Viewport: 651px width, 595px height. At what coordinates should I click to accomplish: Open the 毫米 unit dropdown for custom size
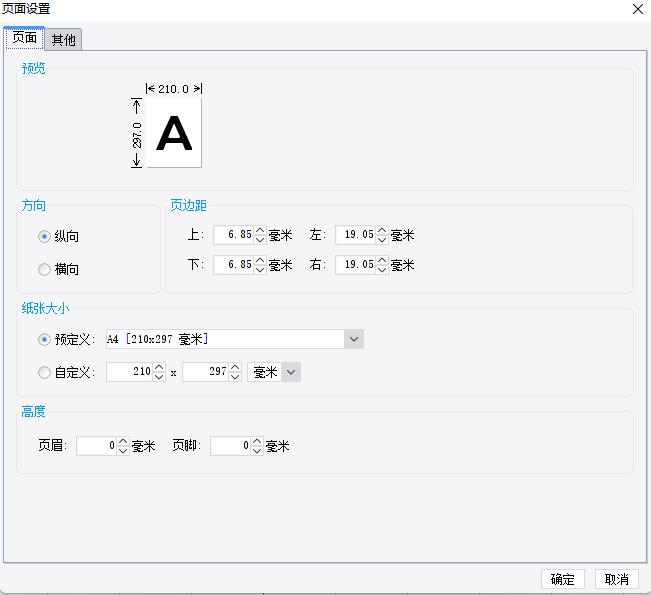291,372
